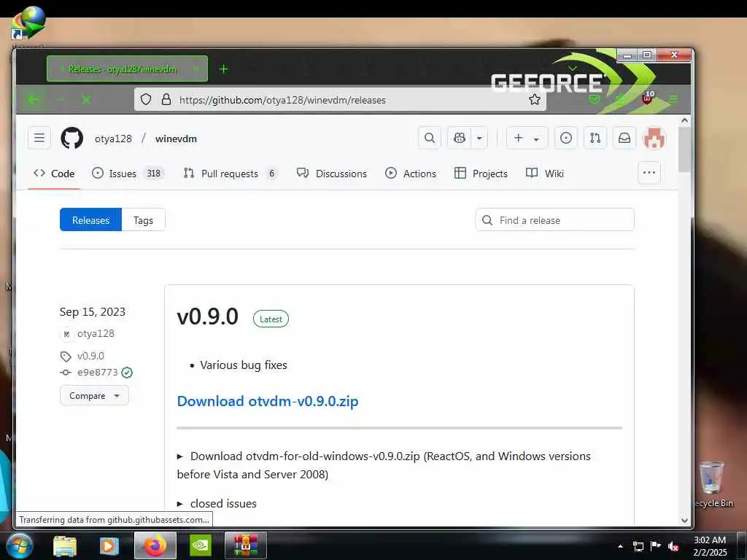Viewport: 747px width, 560px height.
Task: Click the muted volume tray icon
Action: tap(673, 546)
